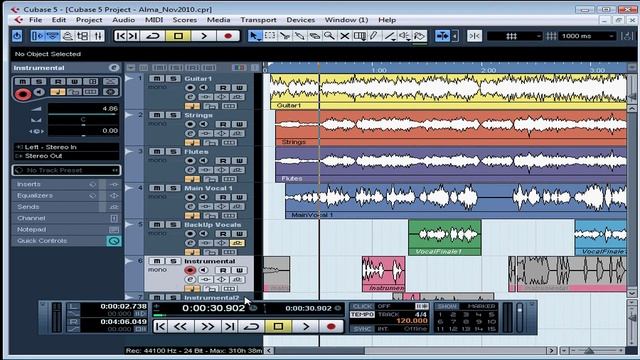This screenshot has height=360, width=640.
Task: Open the MIDI menu
Action: [154, 20]
